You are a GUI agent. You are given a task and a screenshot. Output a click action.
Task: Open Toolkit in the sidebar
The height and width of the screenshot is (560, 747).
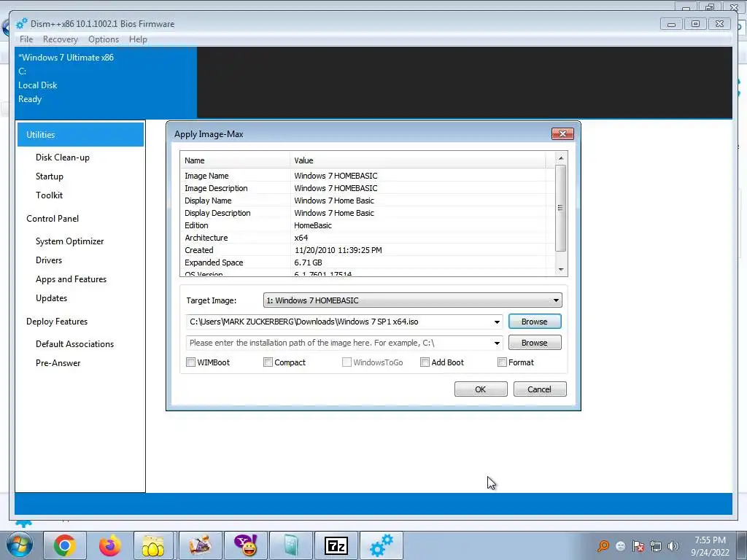coord(49,195)
